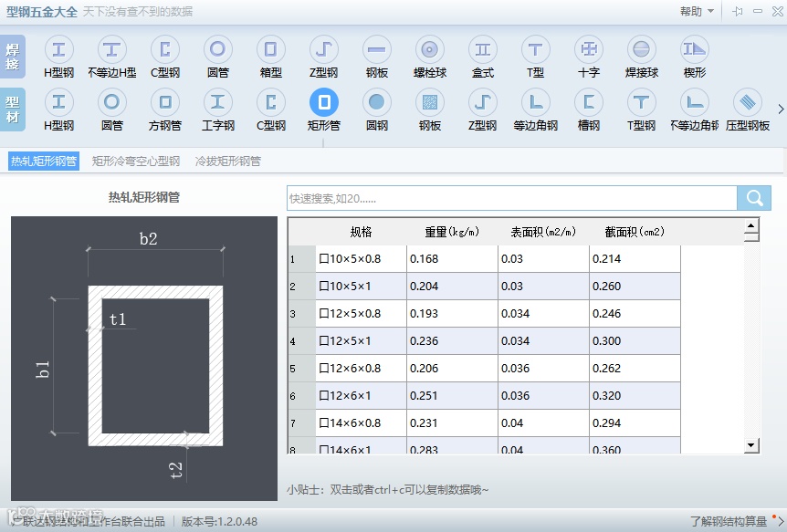Sort by 表面积(m2/m) column header

pyautogui.click(x=543, y=232)
